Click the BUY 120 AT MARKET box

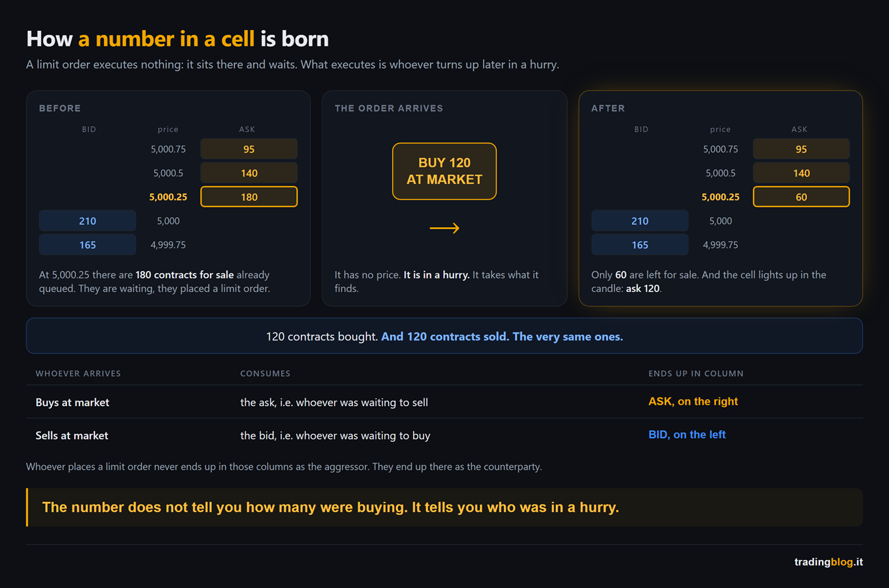pos(444,171)
